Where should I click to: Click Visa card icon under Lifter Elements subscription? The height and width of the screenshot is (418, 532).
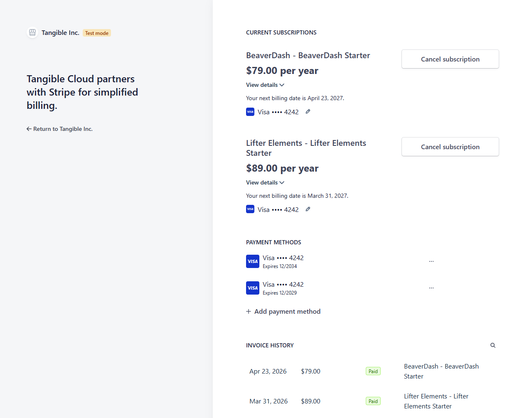tap(250, 209)
